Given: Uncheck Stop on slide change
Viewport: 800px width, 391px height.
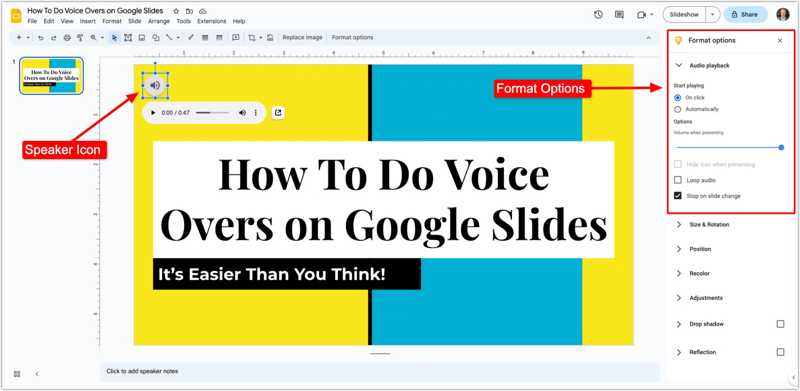Looking at the screenshot, I should coord(678,196).
